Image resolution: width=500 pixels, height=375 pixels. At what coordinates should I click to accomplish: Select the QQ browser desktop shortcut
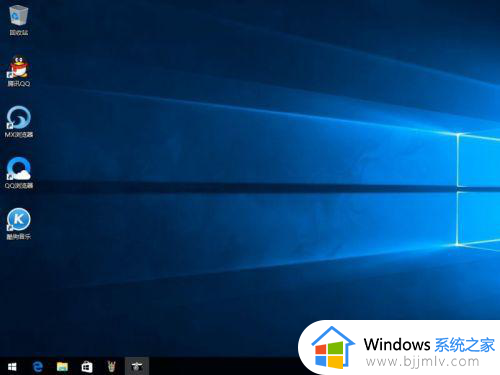(x=19, y=173)
